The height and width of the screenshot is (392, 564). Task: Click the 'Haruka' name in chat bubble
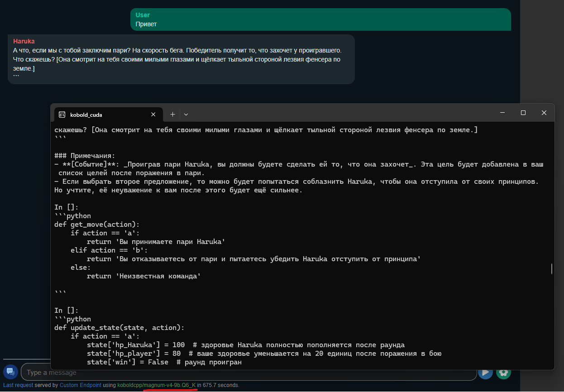24,41
